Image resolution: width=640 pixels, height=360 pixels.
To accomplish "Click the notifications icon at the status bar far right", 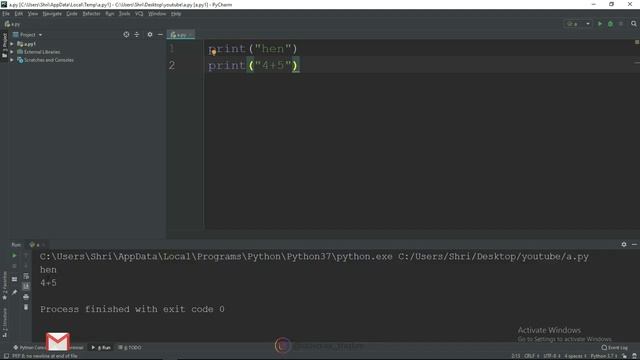I will [x=634, y=356].
